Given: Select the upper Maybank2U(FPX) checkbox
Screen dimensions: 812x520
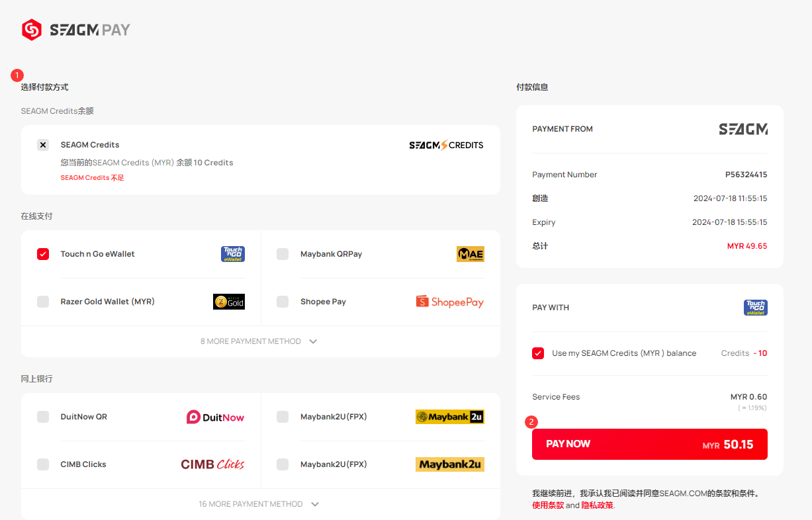Looking at the screenshot, I should click(x=283, y=417).
